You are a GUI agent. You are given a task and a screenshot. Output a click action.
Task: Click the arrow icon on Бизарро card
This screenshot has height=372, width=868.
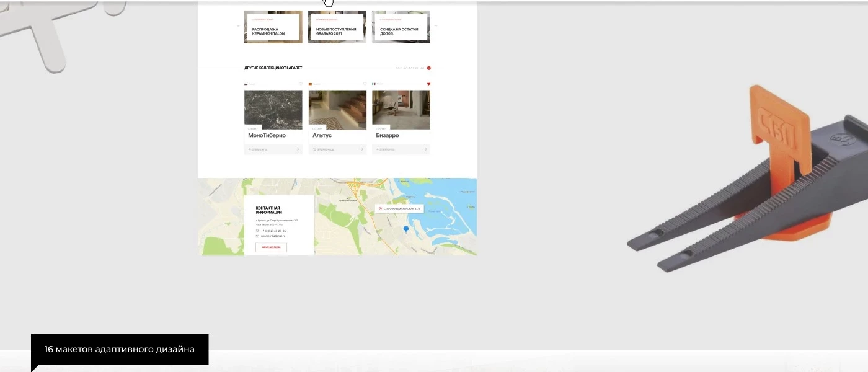tap(425, 149)
